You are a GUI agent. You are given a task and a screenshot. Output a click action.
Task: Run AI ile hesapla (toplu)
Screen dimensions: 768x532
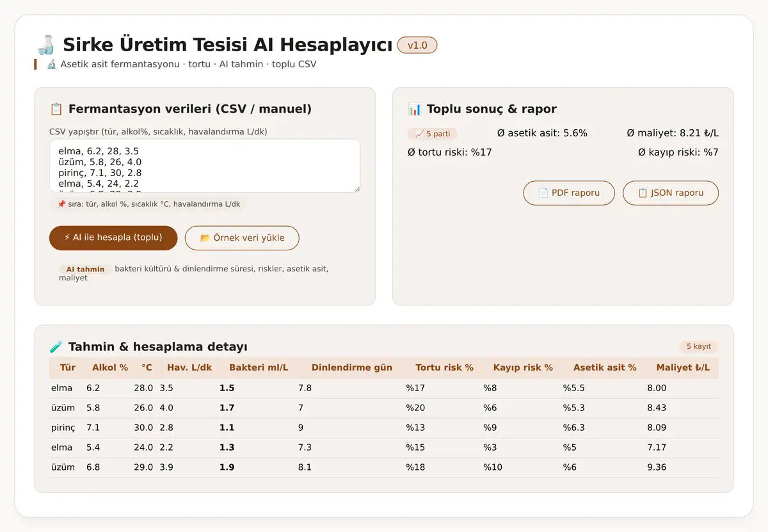click(x=113, y=238)
